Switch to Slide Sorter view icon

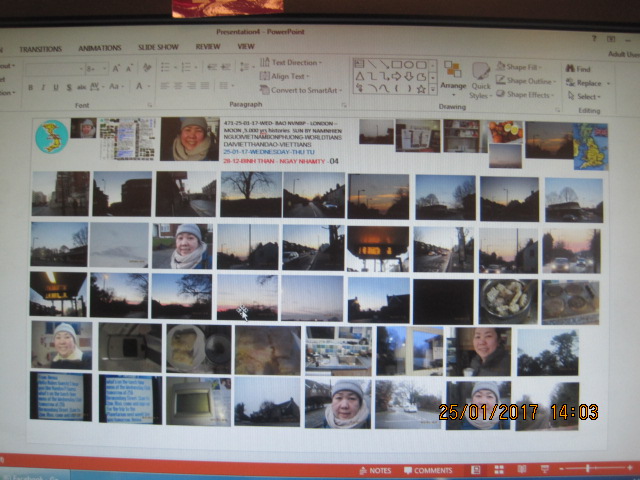coord(499,470)
